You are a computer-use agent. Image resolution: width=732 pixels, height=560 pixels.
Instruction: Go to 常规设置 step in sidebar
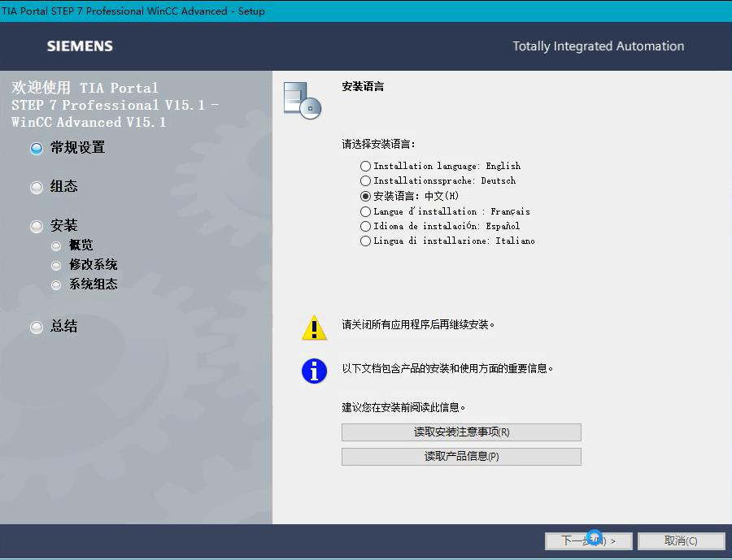[x=68, y=148]
